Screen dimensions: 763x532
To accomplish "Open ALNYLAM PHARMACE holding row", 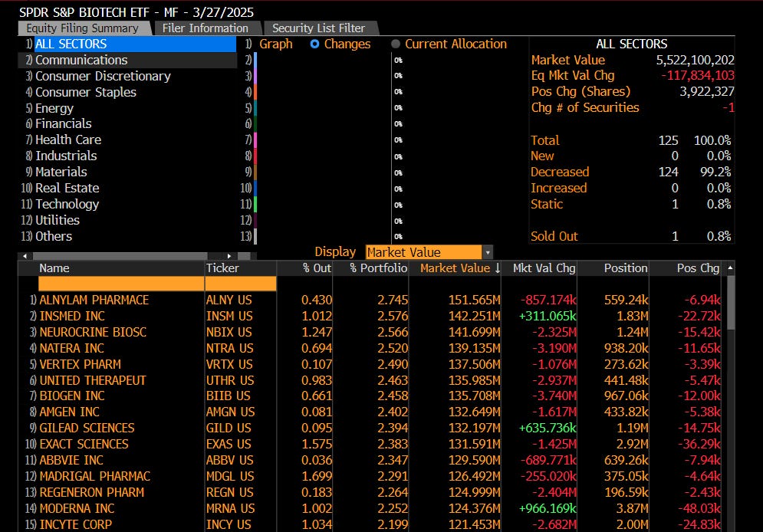I will coord(370,300).
